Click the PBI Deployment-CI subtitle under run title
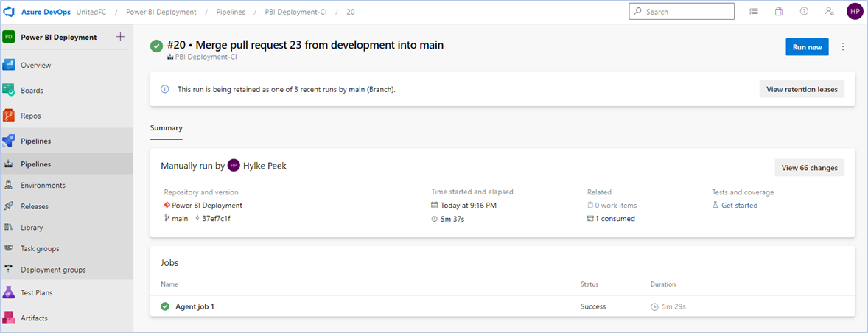The image size is (868, 333). tap(206, 57)
